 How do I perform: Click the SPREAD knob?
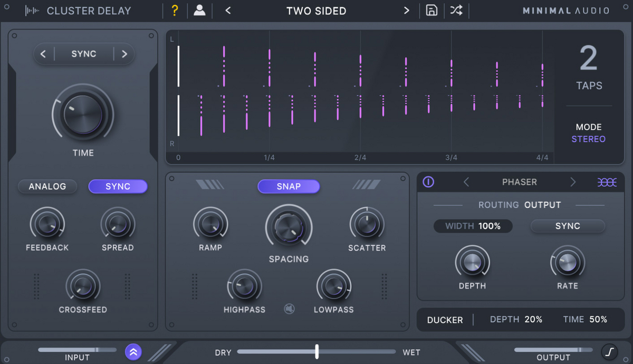click(x=118, y=223)
